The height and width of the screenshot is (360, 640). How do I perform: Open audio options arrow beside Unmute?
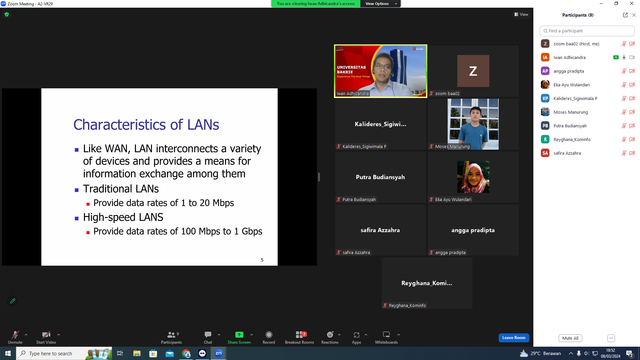[x=26, y=335]
